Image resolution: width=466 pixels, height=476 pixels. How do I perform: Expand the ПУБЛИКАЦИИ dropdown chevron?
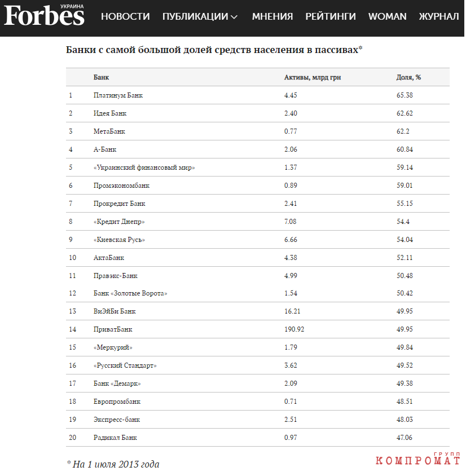pos(234,17)
